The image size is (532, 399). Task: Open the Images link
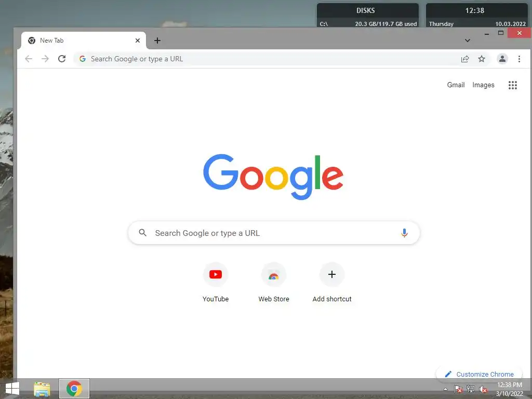[483, 85]
